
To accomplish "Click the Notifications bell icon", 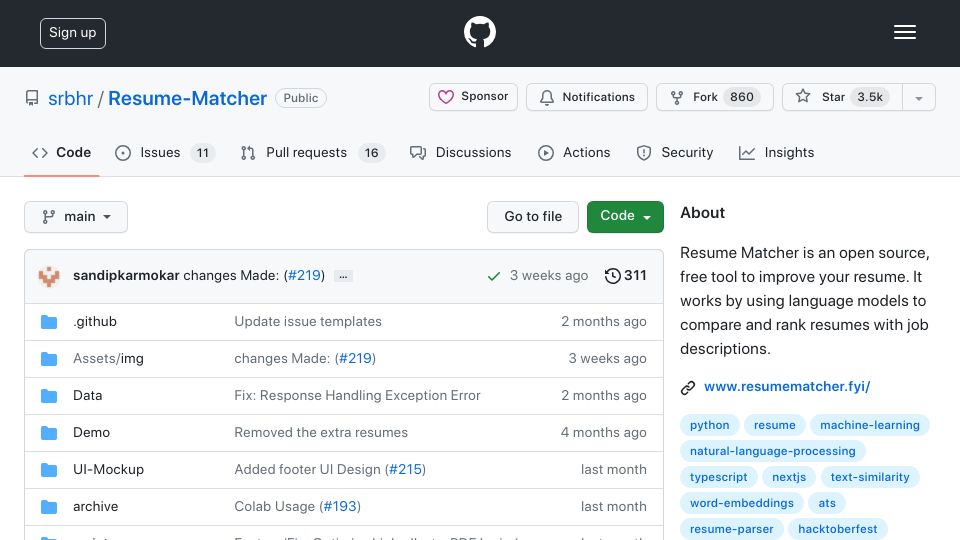I will [x=547, y=97].
